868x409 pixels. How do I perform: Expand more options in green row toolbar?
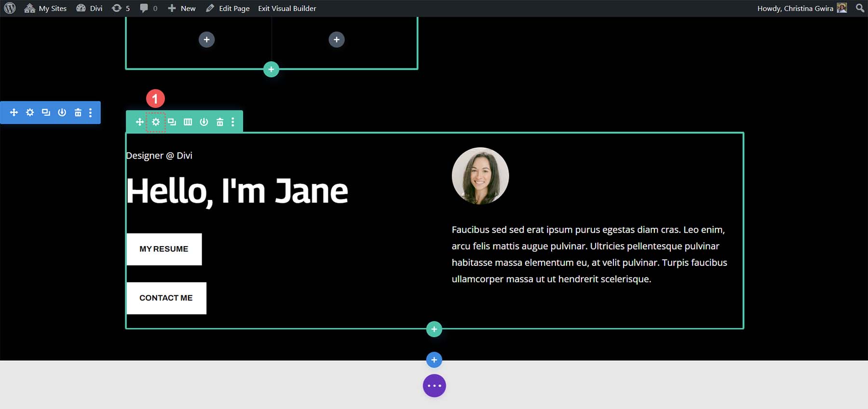click(x=233, y=122)
